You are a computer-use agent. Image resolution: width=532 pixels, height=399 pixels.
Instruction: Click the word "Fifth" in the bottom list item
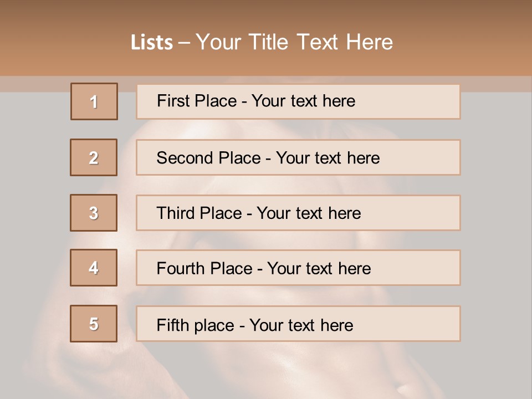coord(172,325)
